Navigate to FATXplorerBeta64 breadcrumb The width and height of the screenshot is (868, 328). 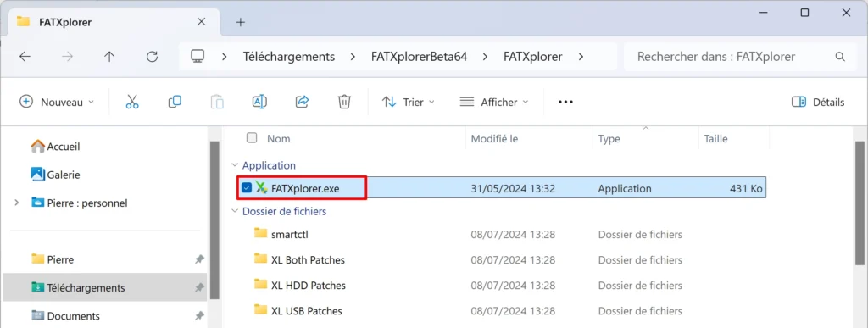coord(419,57)
